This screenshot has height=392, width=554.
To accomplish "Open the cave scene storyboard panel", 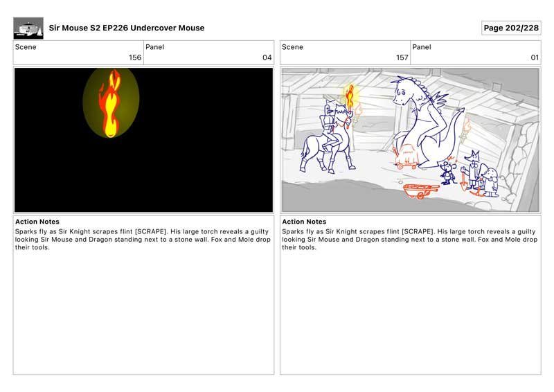I will point(411,140).
